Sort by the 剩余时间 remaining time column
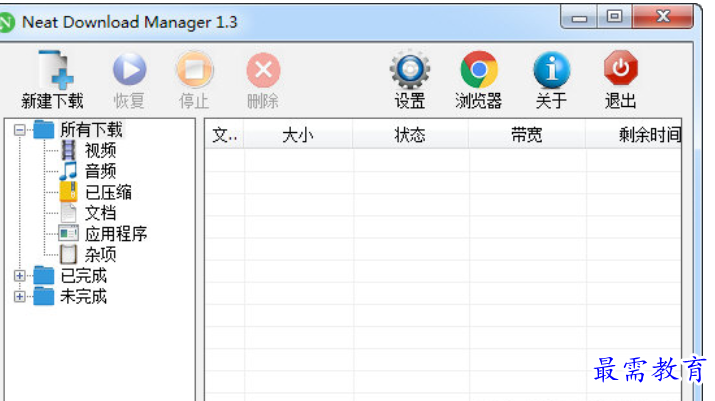 tap(634, 135)
